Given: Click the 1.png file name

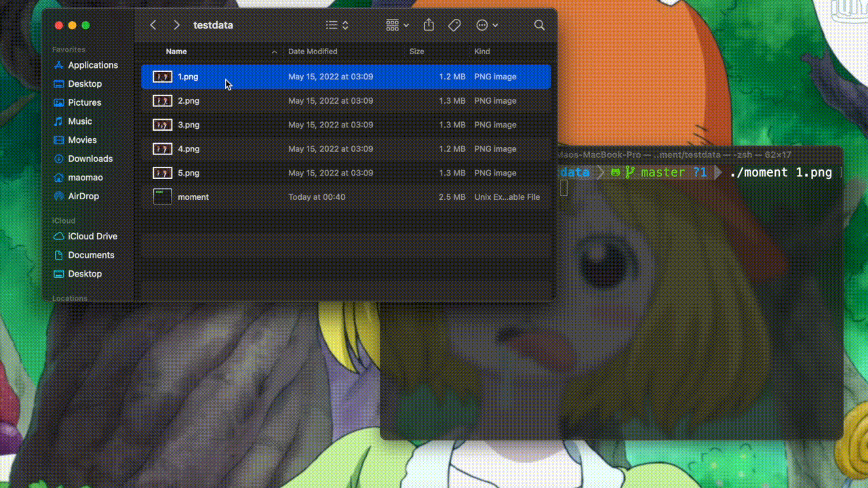Looking at the screenshot, I should (188, 77).
